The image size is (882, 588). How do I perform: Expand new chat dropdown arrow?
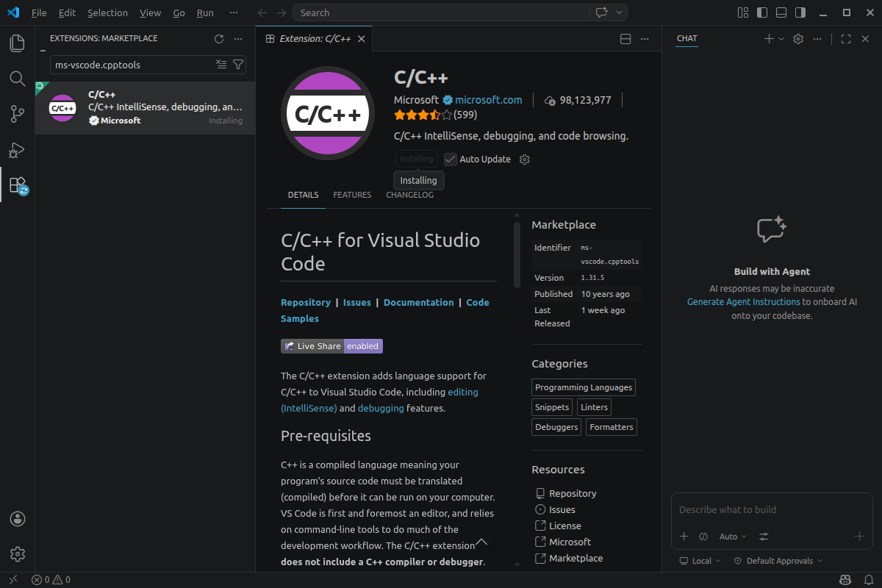pos(781,39)
